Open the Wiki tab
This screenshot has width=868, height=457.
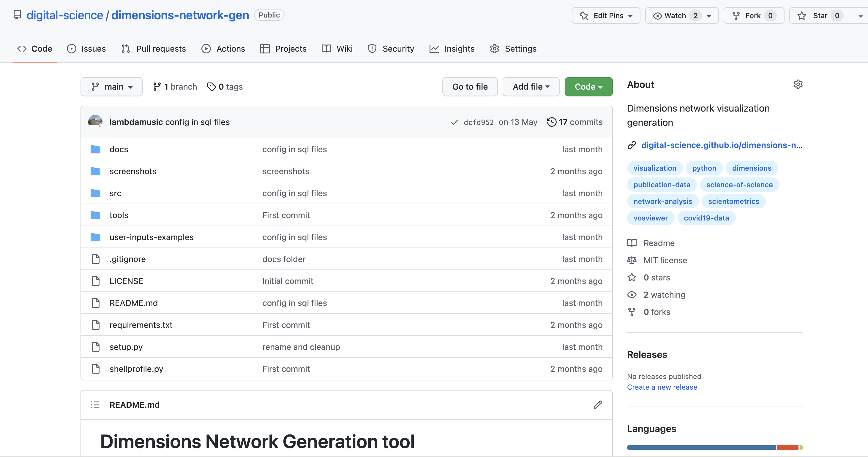tap(337, 49)
